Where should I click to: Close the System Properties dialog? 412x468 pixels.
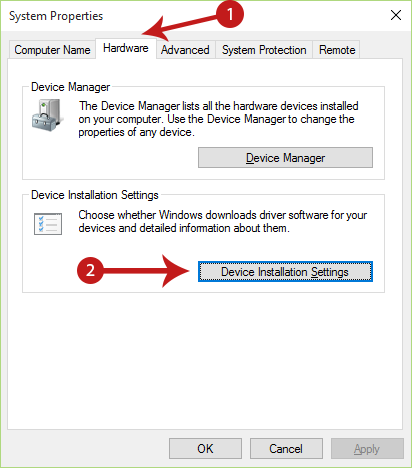[396, 15]
